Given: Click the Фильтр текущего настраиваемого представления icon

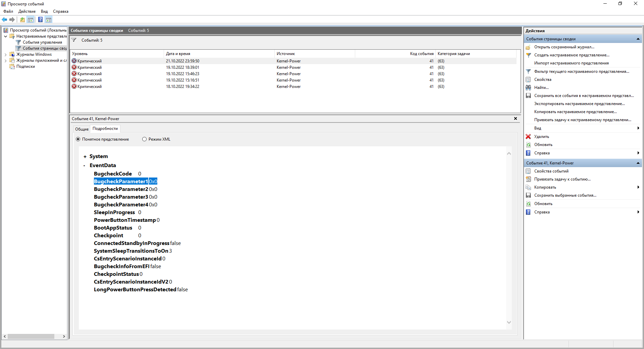Looking at the screenshot, I should (x=528, y=71).
